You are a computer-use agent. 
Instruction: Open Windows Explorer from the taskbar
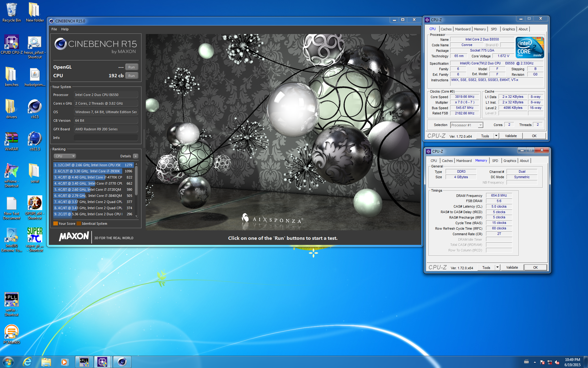(x=46, y=362)
